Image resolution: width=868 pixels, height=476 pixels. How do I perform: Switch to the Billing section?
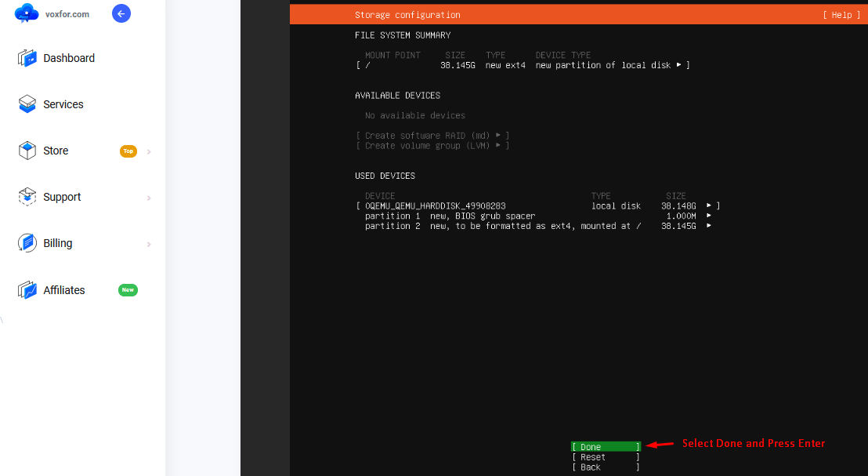tap(56, 243)
